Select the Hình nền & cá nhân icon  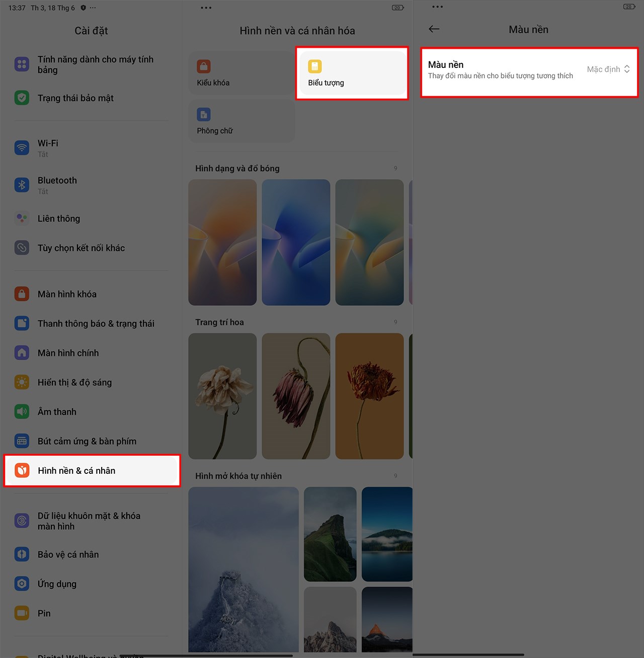coord(22,470)
